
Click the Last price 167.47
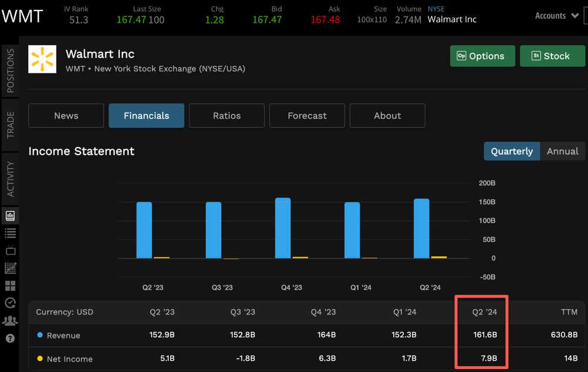click(131, 20)
